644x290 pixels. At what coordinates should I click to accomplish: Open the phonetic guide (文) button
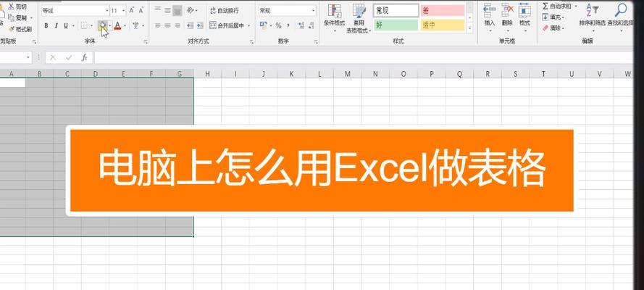click(135, 26)
